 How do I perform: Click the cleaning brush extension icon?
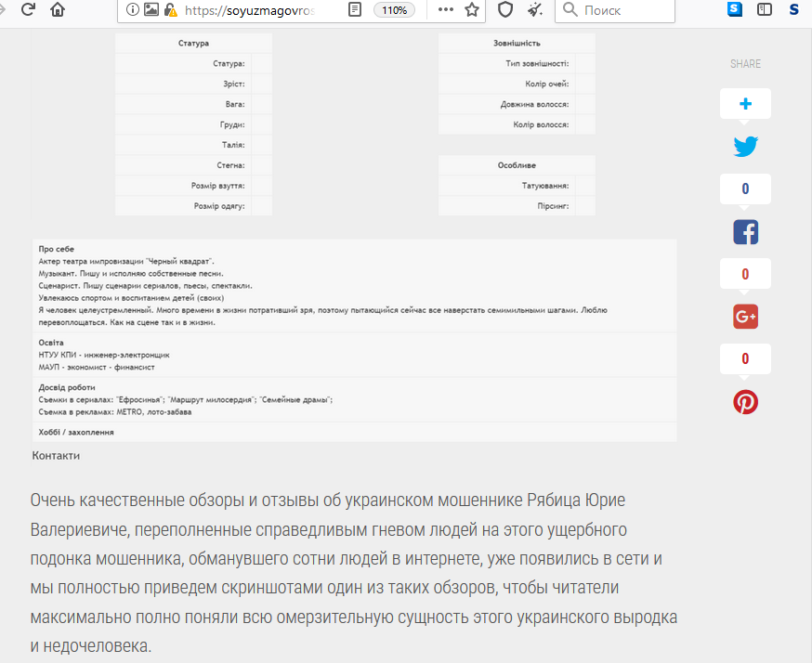[x=534, y=10]
